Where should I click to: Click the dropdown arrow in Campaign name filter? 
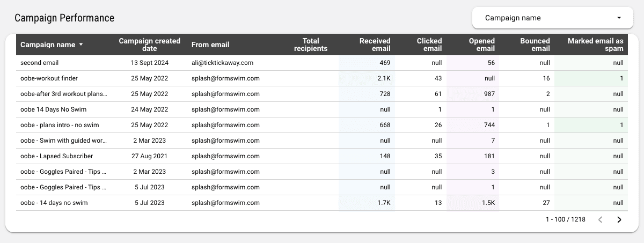pos(619,18)
